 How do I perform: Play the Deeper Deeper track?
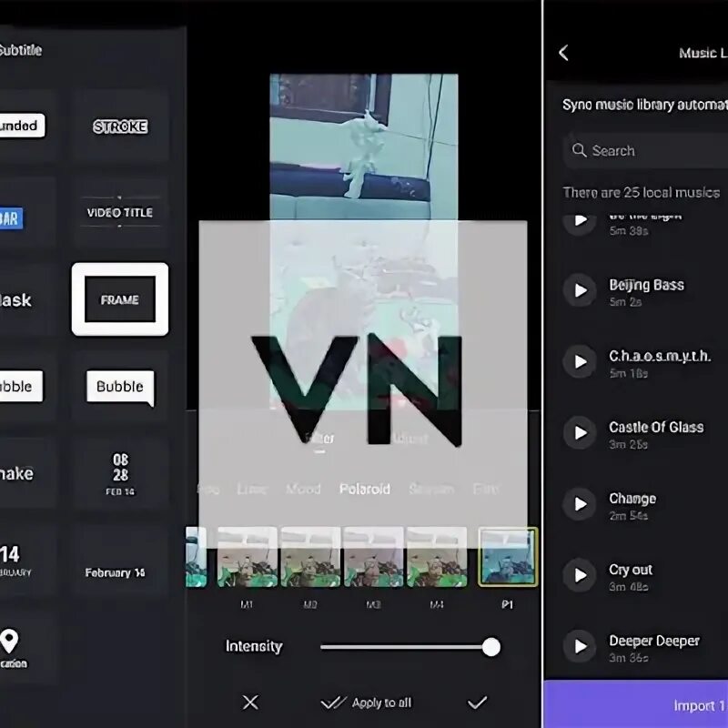[580, 646]
